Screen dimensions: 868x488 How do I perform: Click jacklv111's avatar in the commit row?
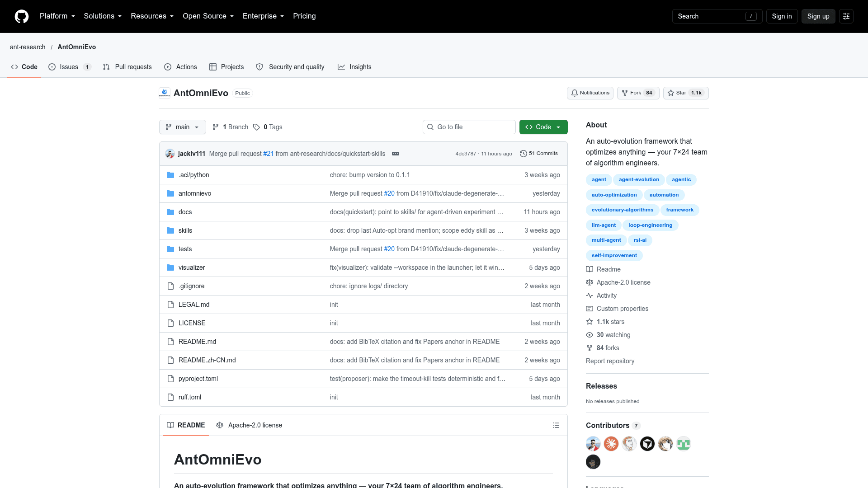[x=170, y=154]
